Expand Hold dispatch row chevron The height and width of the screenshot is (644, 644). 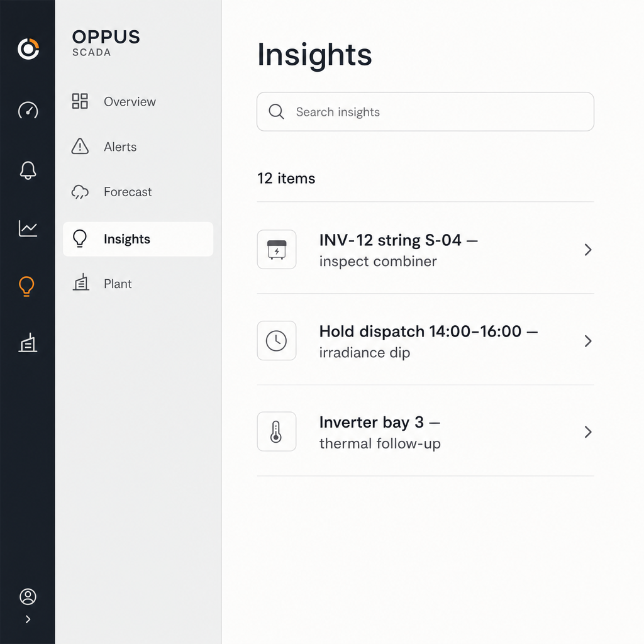click(588, 341)
